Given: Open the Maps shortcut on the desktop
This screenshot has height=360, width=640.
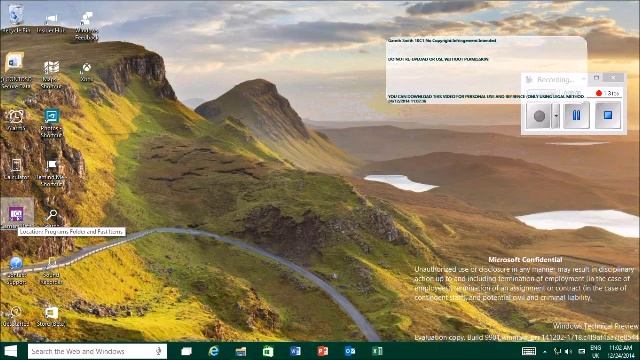Looking at the screenshot, I should pyautogui.click(x=51, y=74).
